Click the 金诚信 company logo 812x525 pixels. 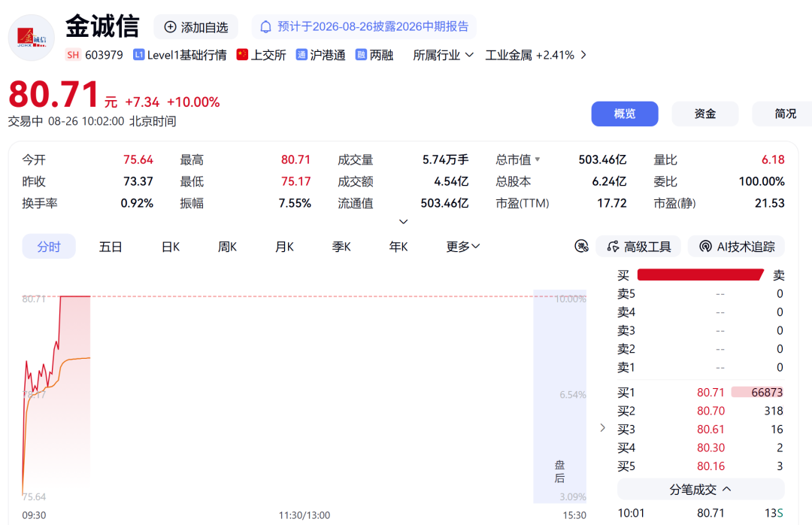[x=32, y=38]
